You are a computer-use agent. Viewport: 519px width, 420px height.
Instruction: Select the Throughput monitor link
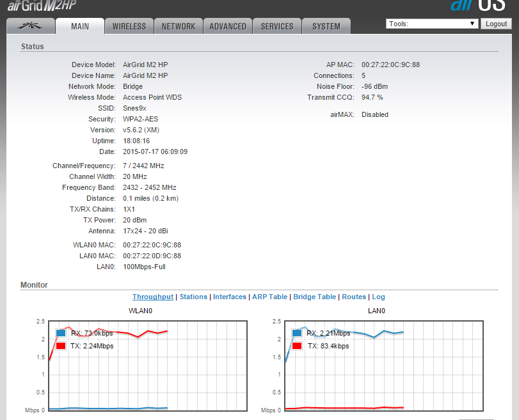(153, 297)
